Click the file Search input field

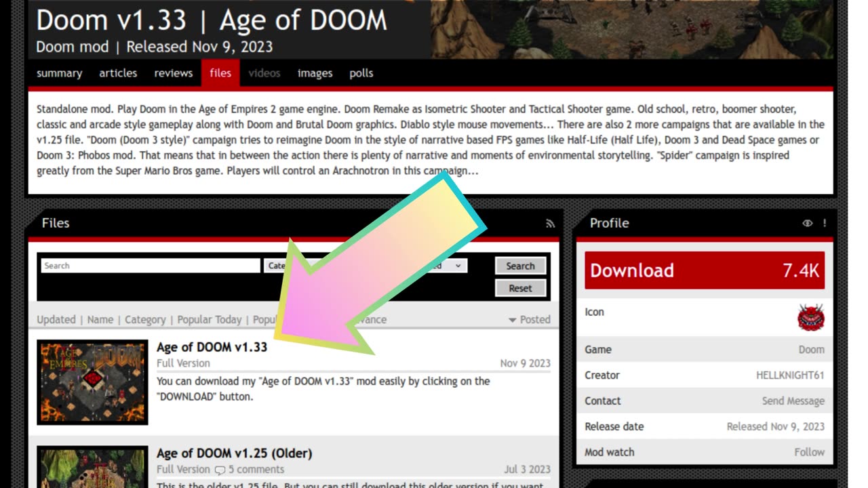tap(151, 266)
